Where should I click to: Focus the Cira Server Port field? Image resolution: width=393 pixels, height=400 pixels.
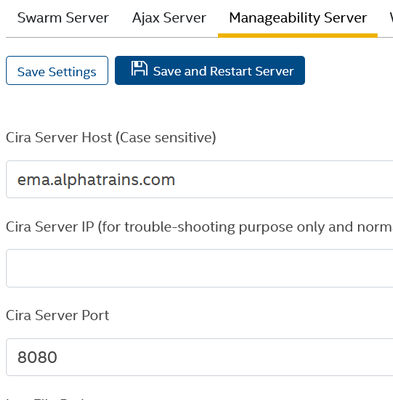(199, 357)
